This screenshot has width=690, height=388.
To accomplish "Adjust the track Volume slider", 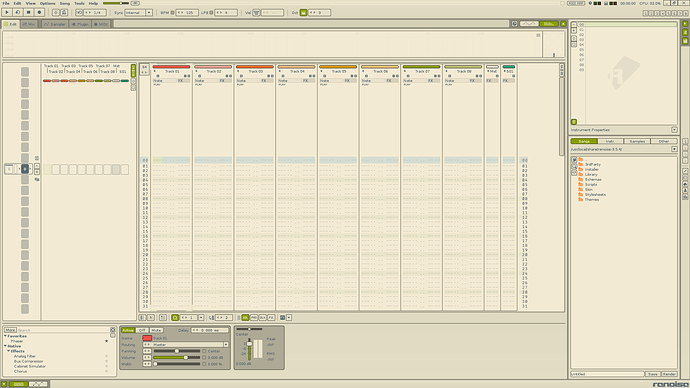I will pos(176,358).
